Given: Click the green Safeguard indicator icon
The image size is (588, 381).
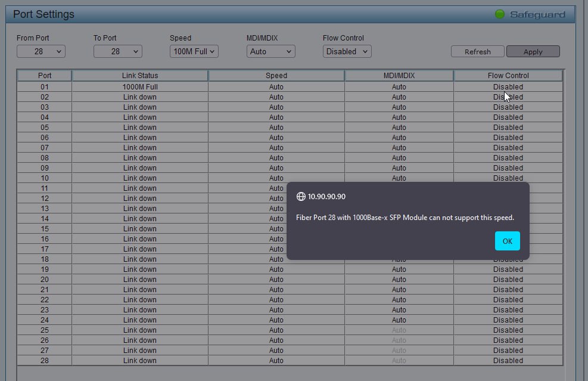Looking at the screenshot, I should coord(499,14).
